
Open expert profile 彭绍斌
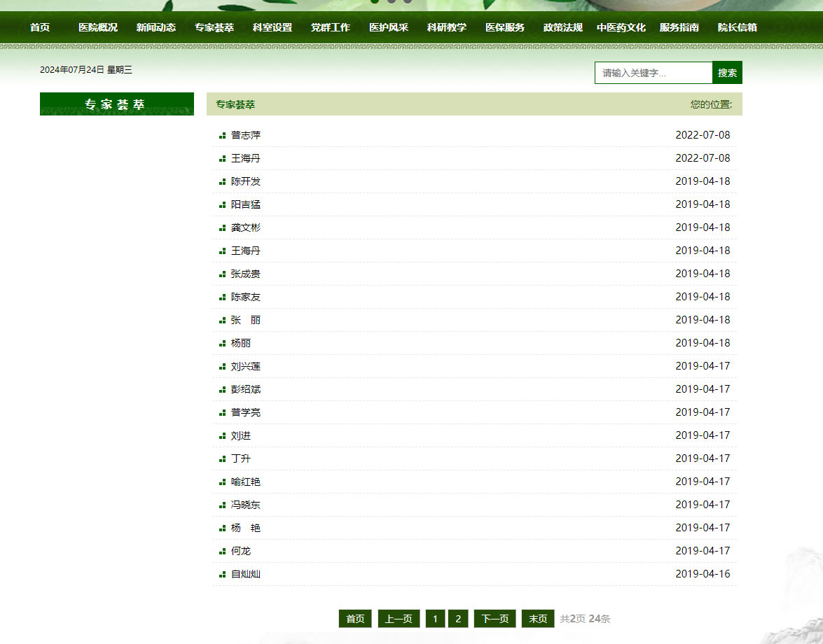tap(246, 389)
